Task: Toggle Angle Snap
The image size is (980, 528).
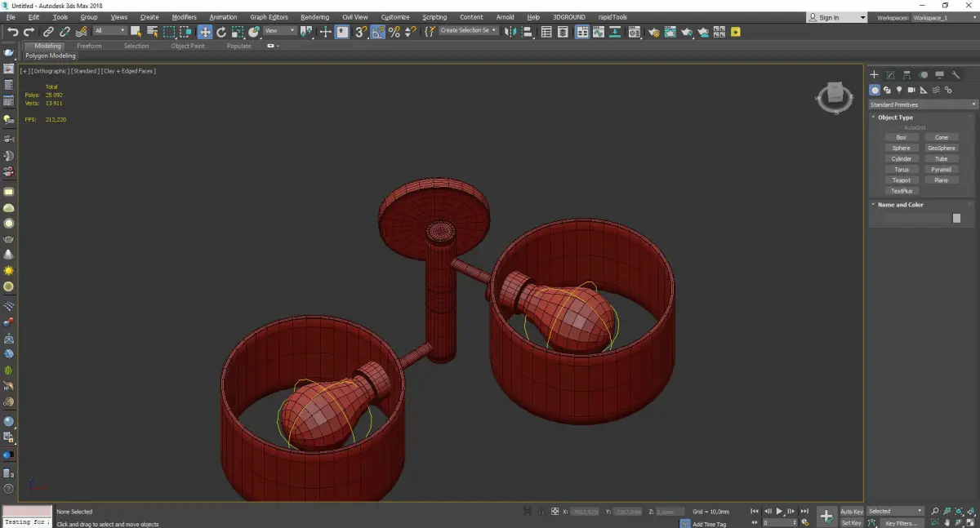Action: click(378, 32)
